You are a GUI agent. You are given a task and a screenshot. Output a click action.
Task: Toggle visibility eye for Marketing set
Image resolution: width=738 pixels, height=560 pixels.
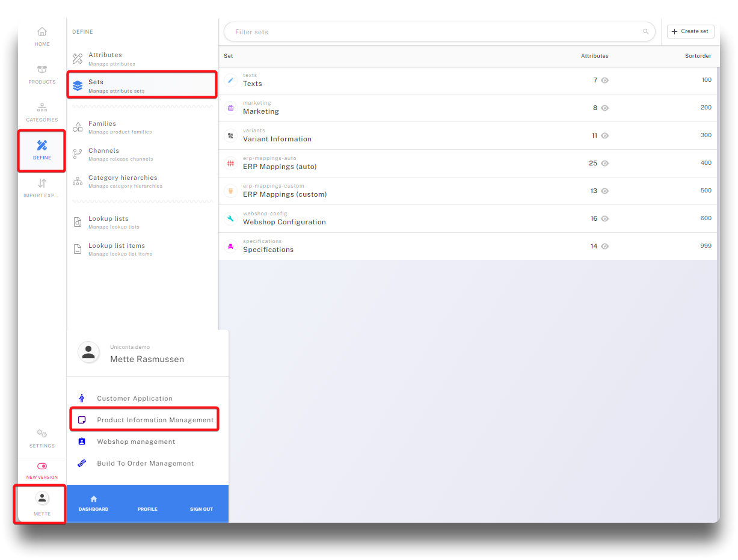tap(605, 108)
